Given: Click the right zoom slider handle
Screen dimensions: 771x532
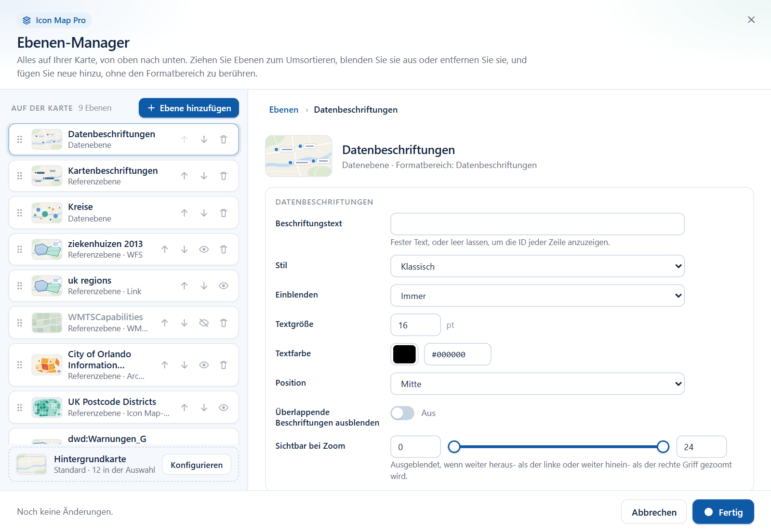Looking at the screenshot, I should [663, 447].
